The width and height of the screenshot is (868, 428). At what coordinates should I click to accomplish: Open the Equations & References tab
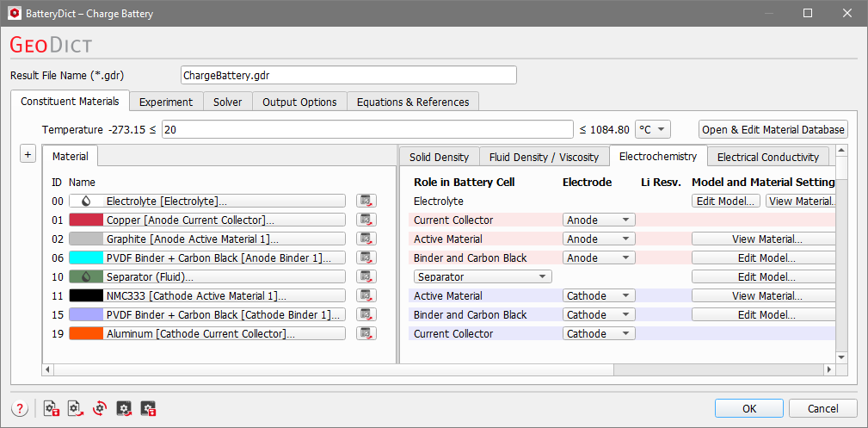coord(413,102)
